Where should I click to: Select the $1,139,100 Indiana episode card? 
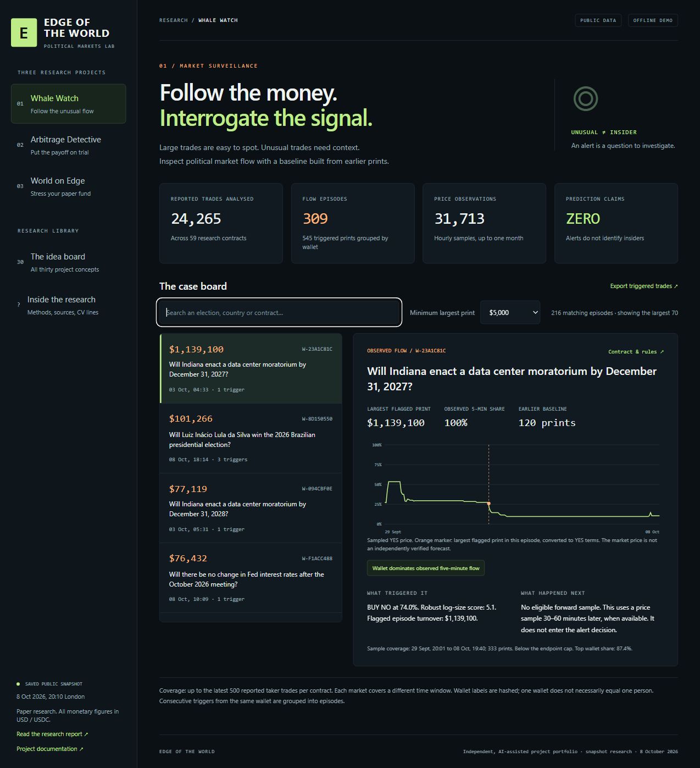click(251, 368)
